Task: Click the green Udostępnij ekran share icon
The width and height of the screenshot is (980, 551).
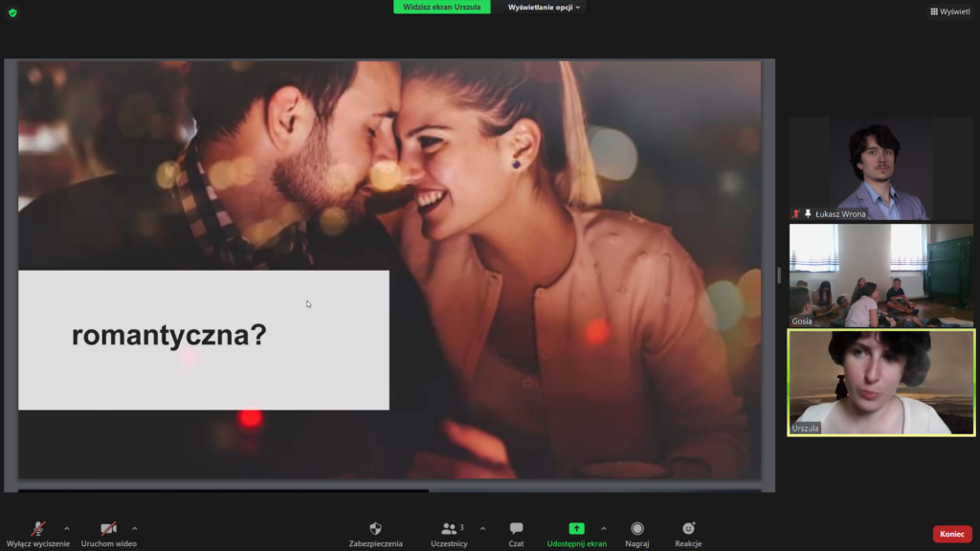Action: point(576,529)
